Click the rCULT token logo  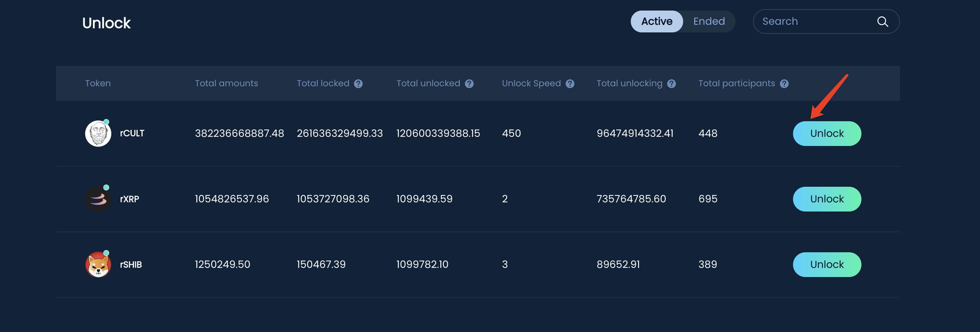pyautogui.click(x=98, y=134)
